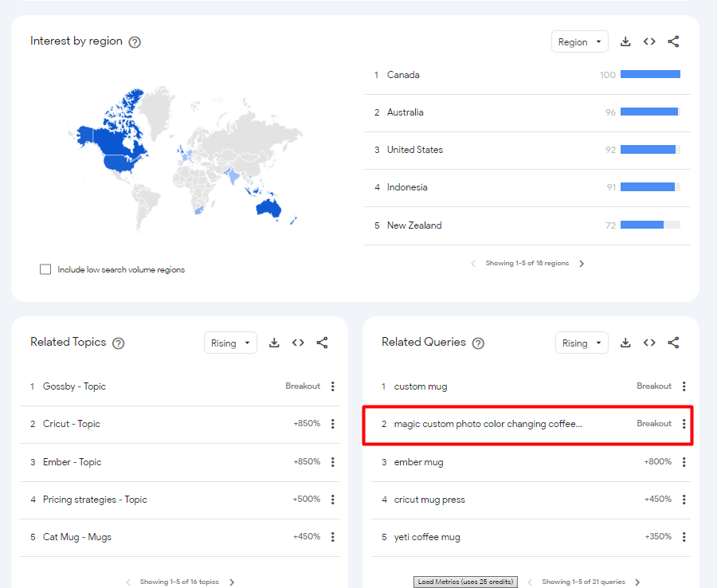Get embed code for Related Queries
The height and width of the screenshot is (588, 717).
pyautogui.click(x=648, y=343)
